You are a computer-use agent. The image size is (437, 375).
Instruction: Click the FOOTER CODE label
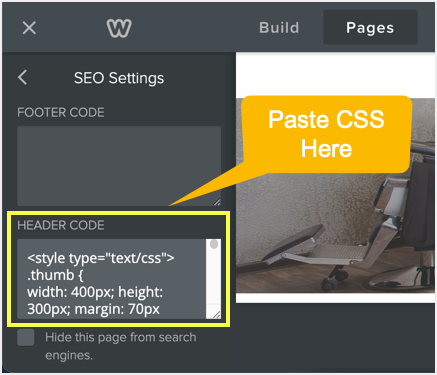(x=61, y=112)
